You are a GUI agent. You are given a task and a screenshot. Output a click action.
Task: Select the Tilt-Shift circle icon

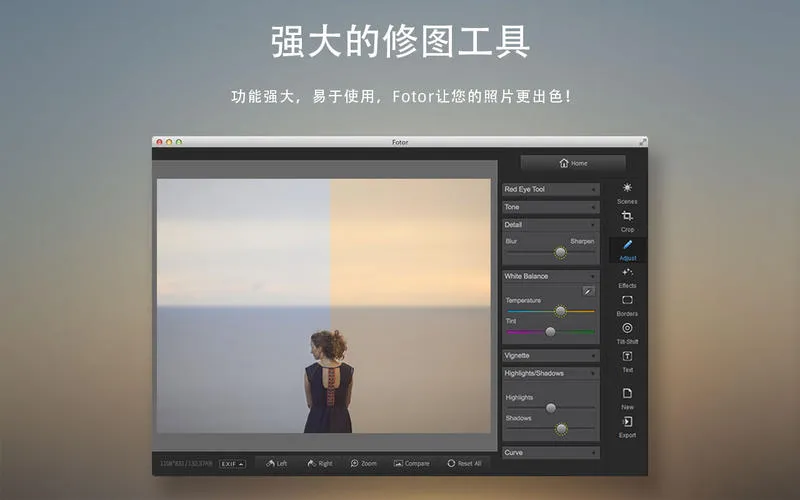pyautogui.click(x=627, y=328)
